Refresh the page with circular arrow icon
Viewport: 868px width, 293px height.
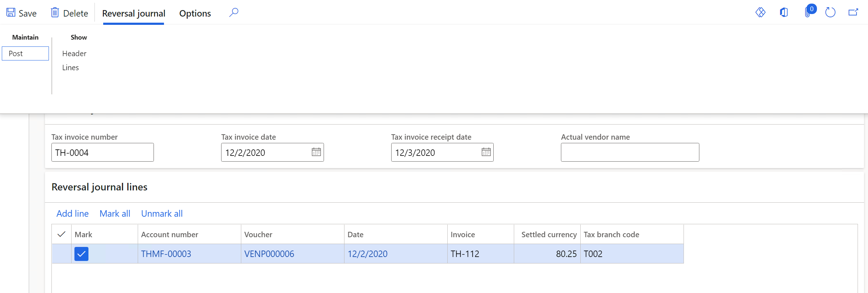[830, 13]
